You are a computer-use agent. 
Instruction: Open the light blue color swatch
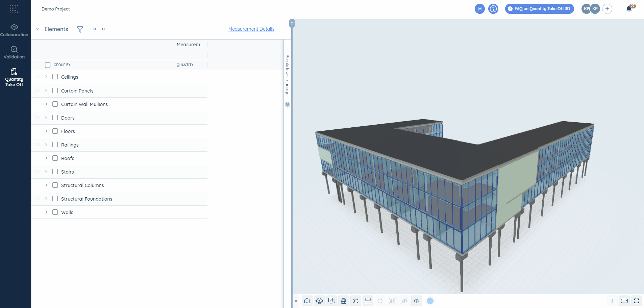pos(430,301)
